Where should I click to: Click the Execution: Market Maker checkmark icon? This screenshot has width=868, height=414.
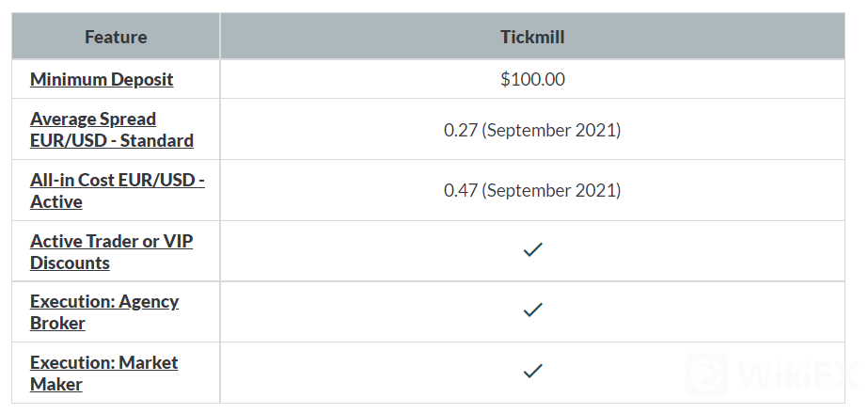(532, 372)
